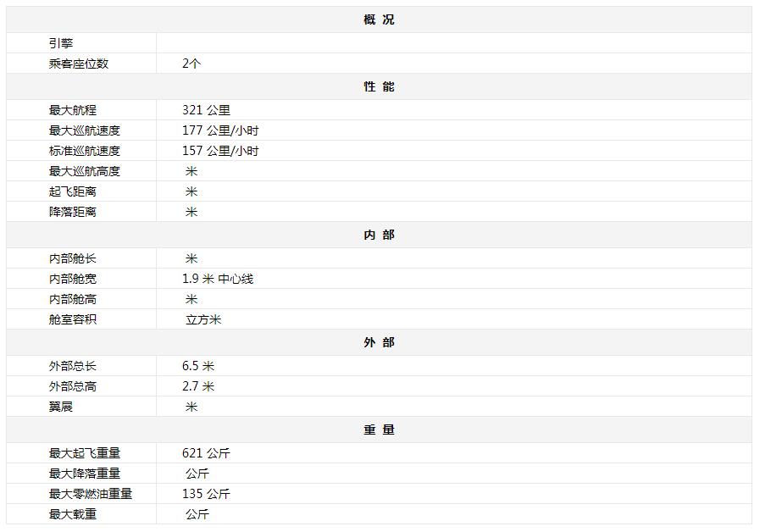Click the 乘客座位数 row label

(79, 64)
